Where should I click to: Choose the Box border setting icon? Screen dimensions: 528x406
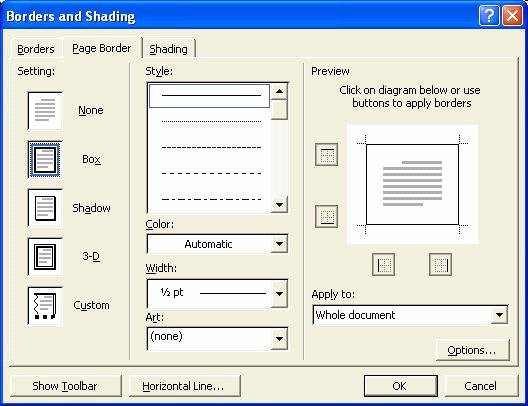[x=45, y=159]
